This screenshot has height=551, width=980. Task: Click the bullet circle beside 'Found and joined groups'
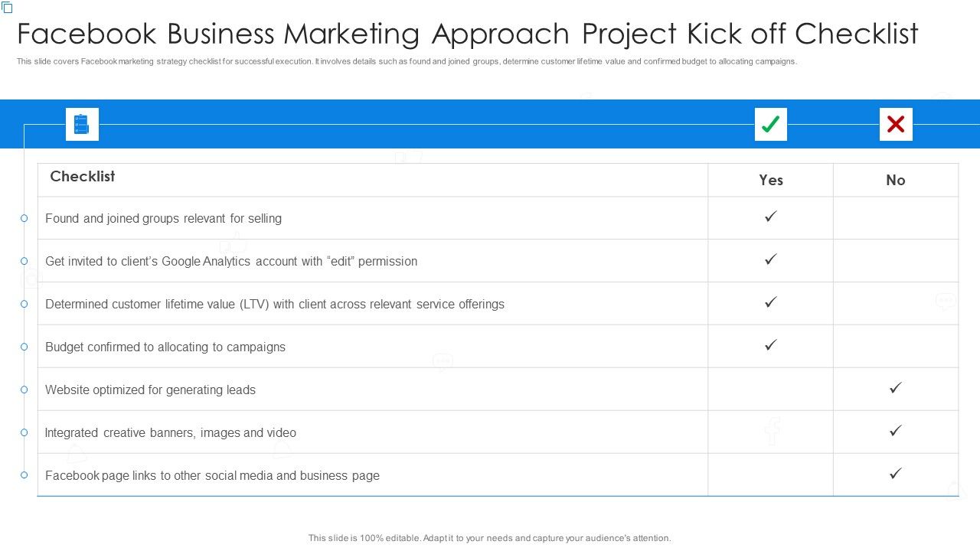tap(24, 218)
